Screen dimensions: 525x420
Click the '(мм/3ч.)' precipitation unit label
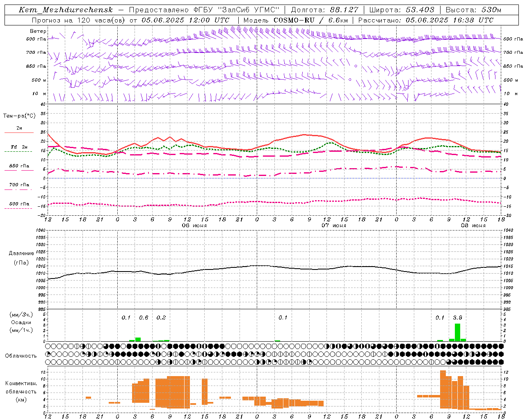(x=21, y=315)
